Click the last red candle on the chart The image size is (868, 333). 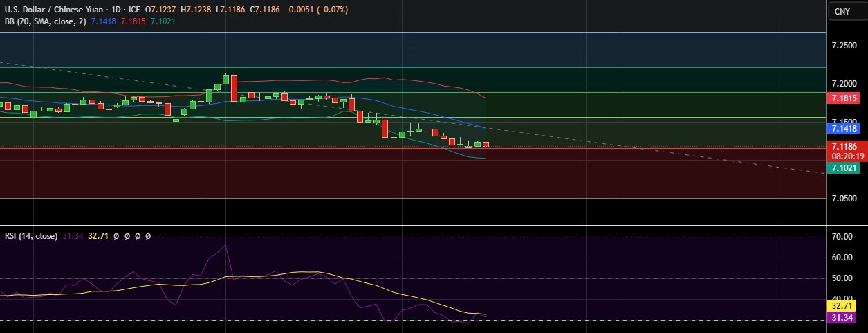[486, 144]
